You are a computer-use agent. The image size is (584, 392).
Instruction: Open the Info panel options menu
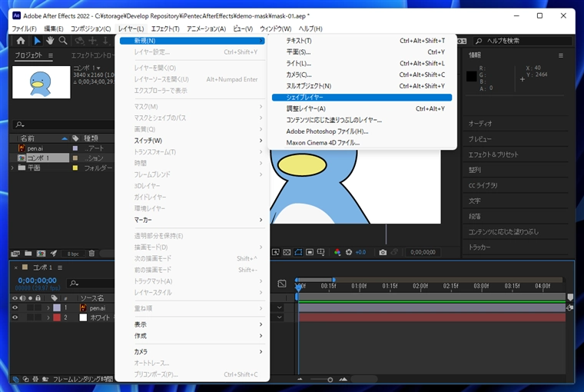click(x=560, y=55)
